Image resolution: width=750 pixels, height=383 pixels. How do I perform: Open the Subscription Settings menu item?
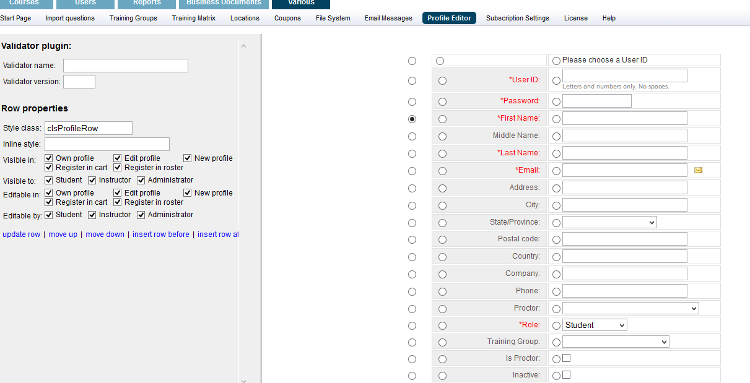(x=518, y=18)
